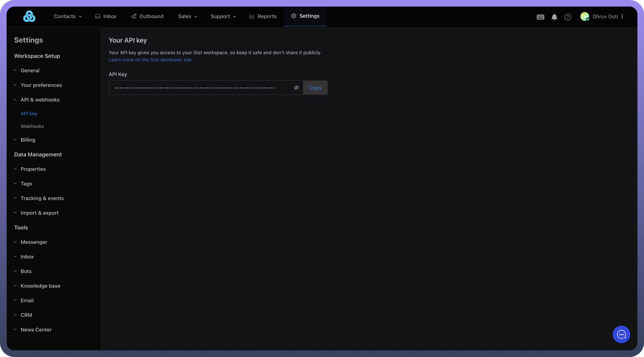Click the Dhruv Goti avatar

click(585, 16)
